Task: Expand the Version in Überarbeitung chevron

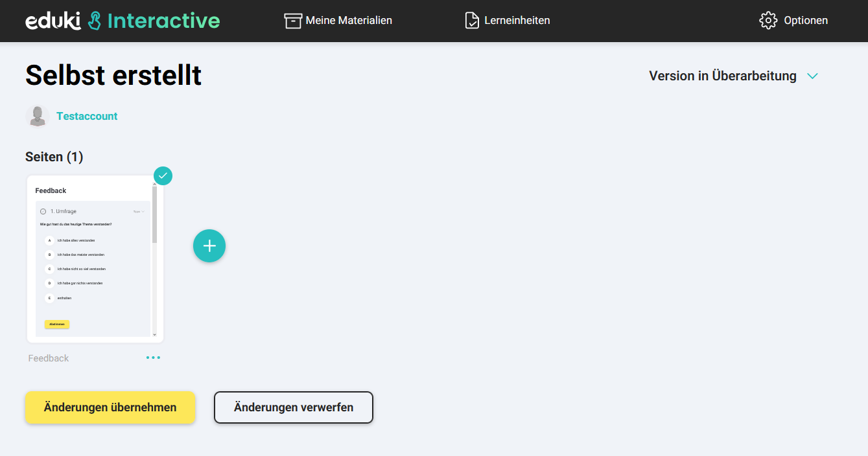Action: 812,76
